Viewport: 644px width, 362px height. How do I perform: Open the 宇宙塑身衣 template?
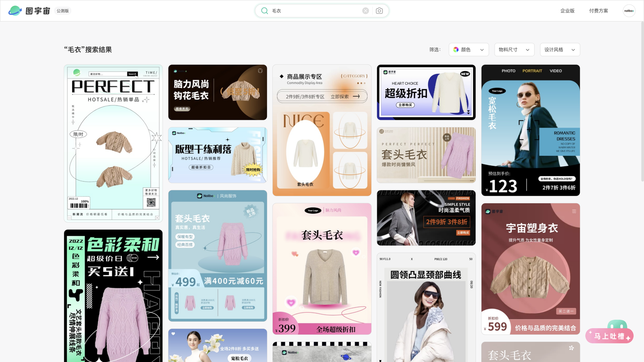click(x=531, y=269)
